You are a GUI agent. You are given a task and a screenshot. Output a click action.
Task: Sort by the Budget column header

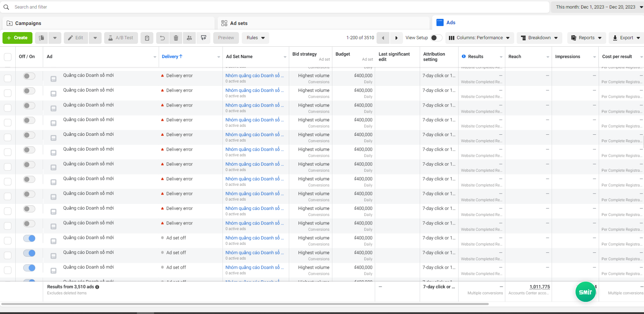(x=343, y=54)
